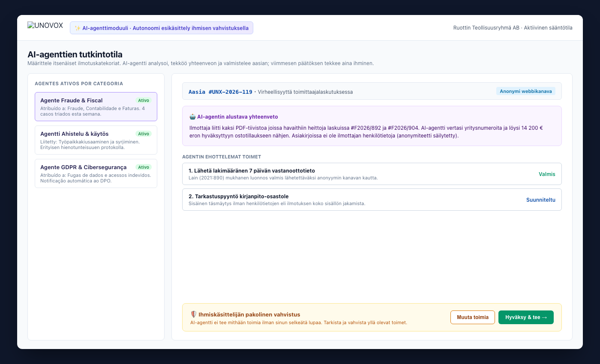Click the AI-agenttien tutkintotila heading
This screenshot has width=600, height=364.
coord(75,54)
